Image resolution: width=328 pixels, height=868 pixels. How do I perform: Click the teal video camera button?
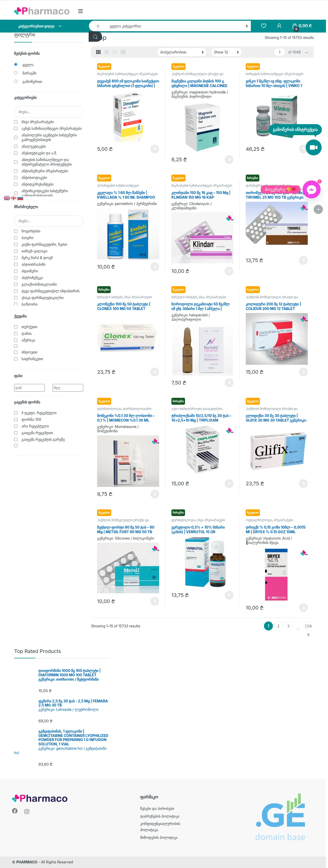click(x=313, y=147)
